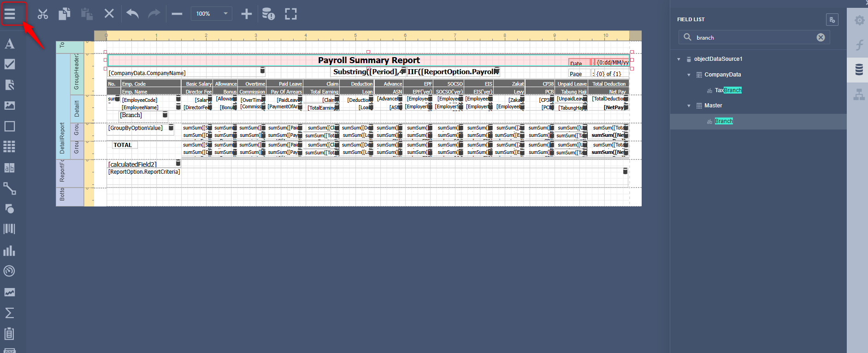The image size is (868, 353).
Task: Select the Sparkline control in toolbox
Action: (x=9, y=292)
